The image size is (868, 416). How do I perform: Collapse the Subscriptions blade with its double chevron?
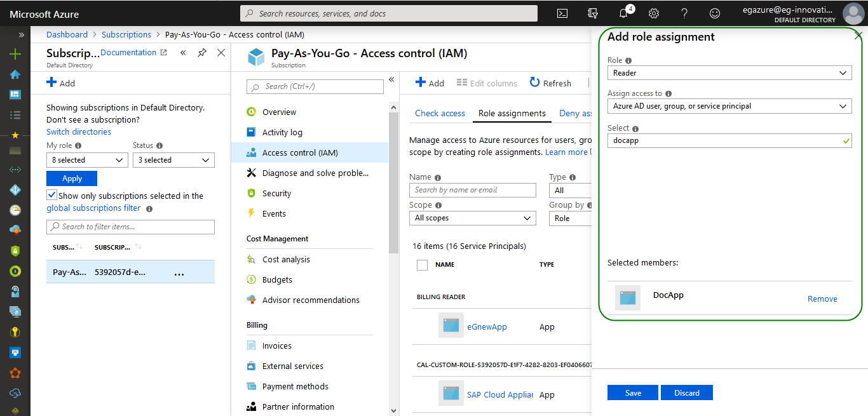click(183, 53)
